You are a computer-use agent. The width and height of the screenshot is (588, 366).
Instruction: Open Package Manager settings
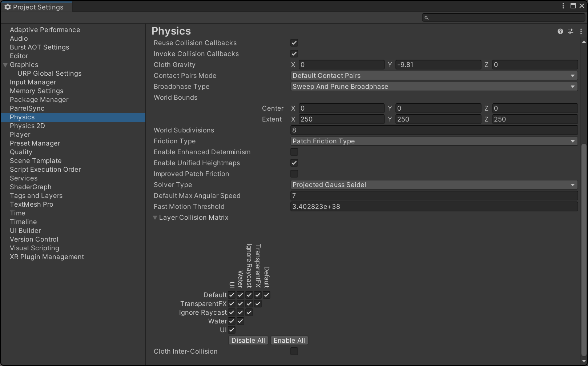[39, 100]
